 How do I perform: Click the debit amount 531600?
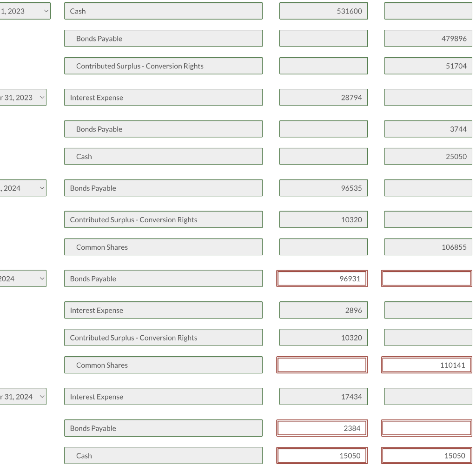pos(324,11)
